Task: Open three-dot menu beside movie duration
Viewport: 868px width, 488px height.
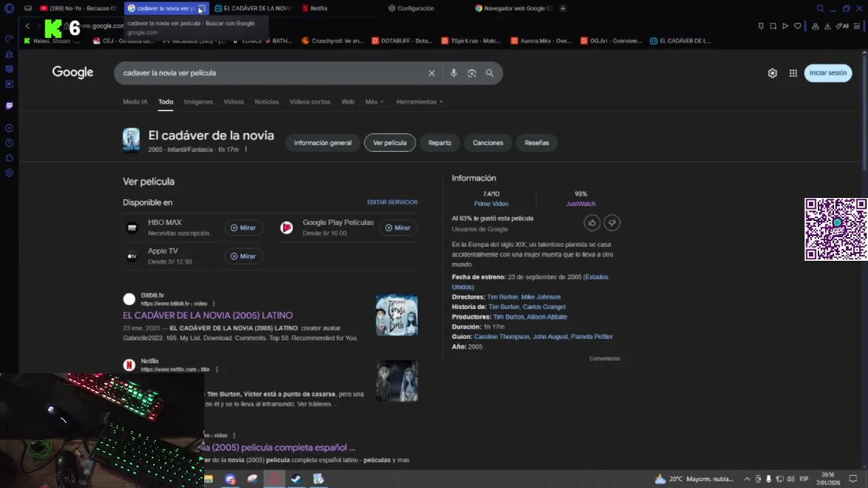Action: click(246, 149)
